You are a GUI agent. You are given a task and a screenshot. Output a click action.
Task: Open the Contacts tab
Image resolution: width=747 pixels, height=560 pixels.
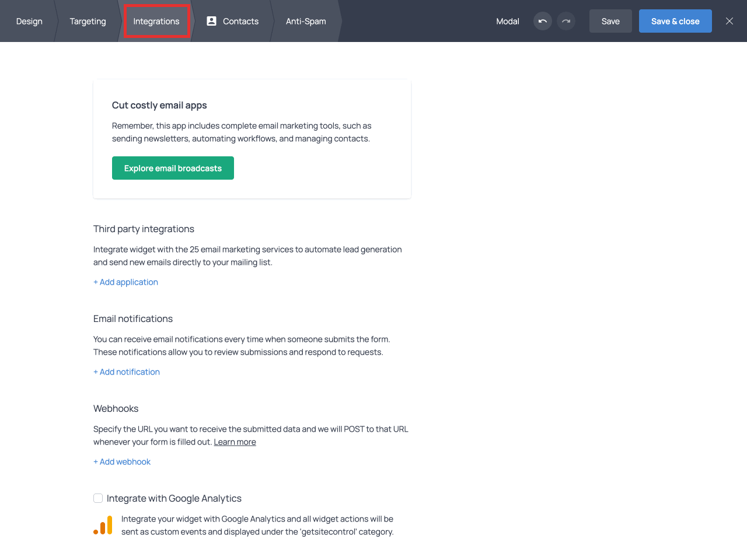(240, 21)
